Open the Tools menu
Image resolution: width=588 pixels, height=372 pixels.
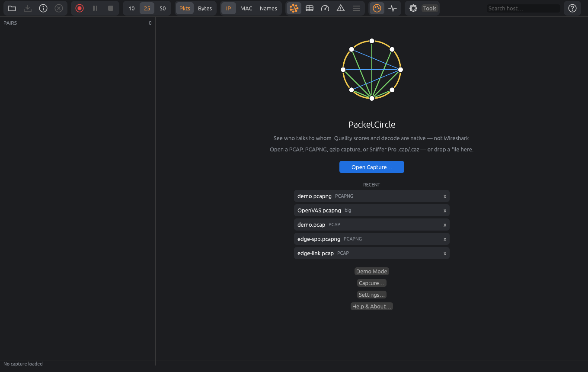[430, 8]
